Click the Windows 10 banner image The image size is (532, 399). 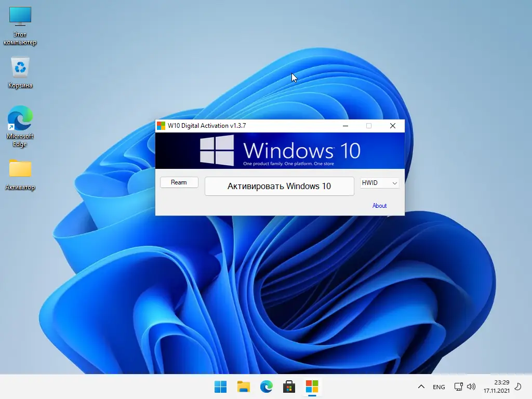280,151
